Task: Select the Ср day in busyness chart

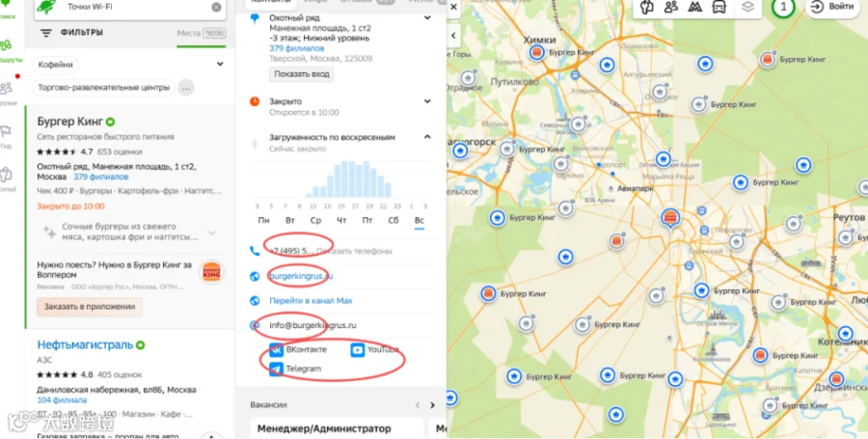Action: click(315, 220)
